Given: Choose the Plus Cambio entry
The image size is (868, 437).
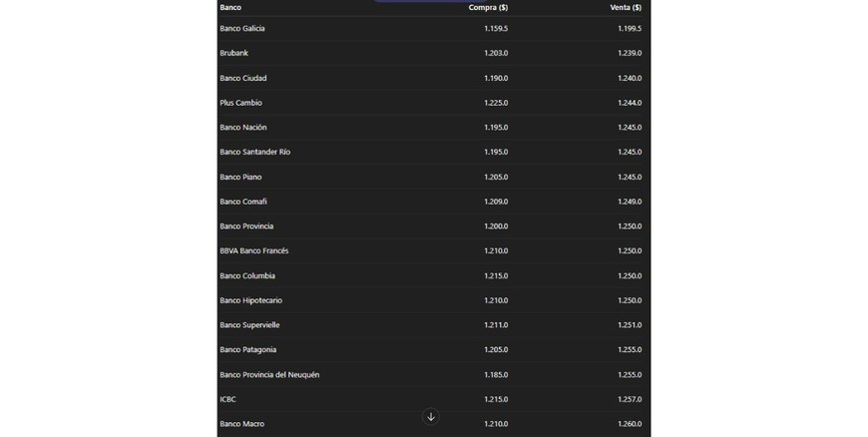Looking at the screenshot, I should [x=241, y=103].
